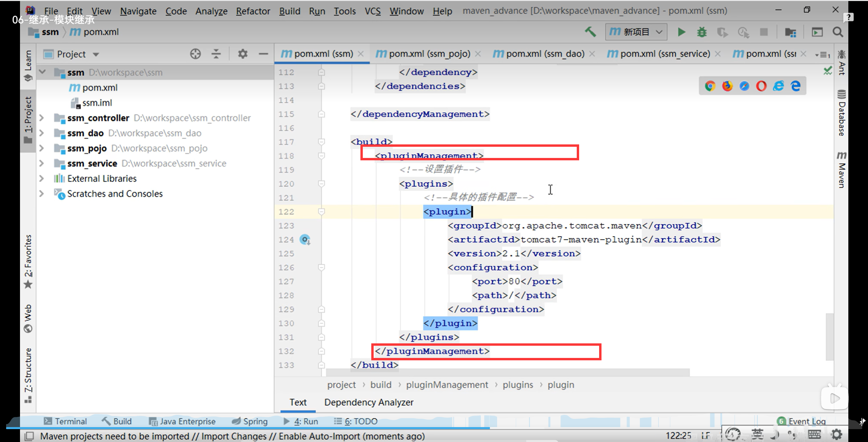Image resolution: width=868 pixels, height=442 pixels.
Task: Open the run configuration dropdown
Action: [x=636, y=32]
